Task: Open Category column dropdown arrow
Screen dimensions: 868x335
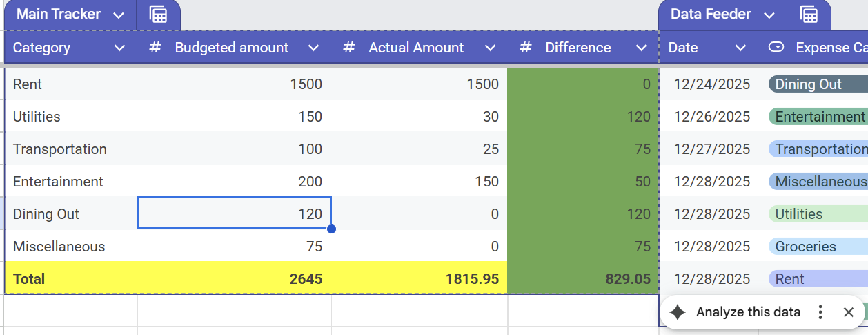Action: [x=119, y=48]
